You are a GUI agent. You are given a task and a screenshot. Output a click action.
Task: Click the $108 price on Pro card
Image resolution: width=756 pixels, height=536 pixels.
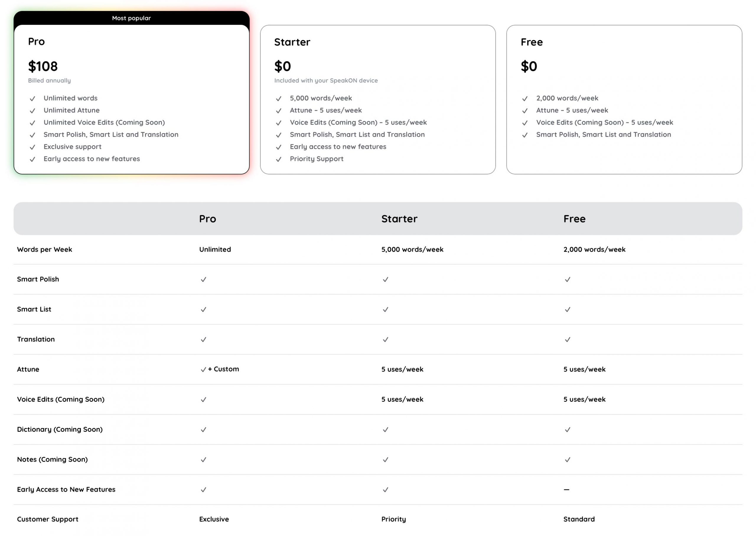pos(43,66)
